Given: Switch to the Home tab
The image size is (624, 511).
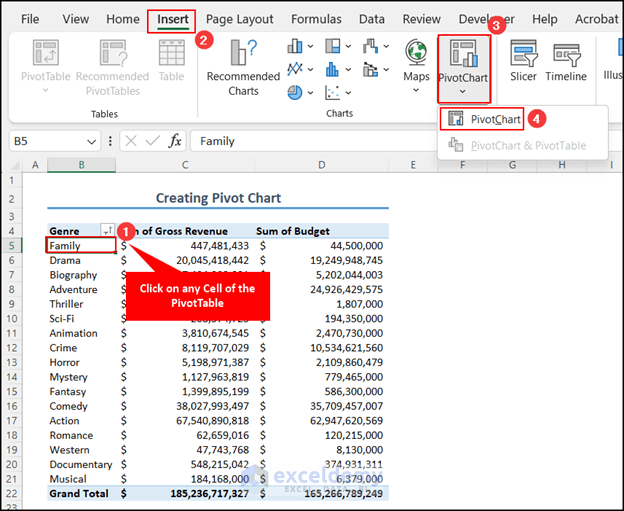Looking at the screenshot, I should 123,19.
